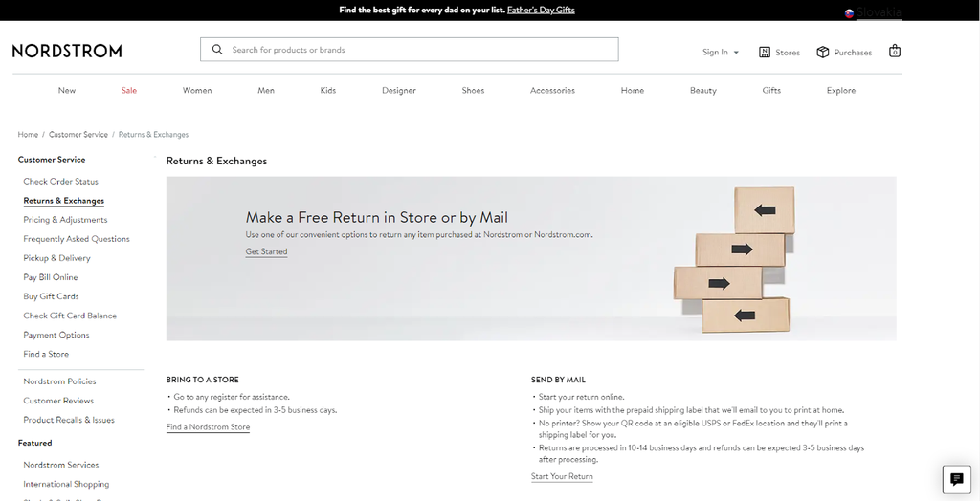Select Returns & Exchanges in sidebar
Viewport: 980px width, 501px height.
click(64, 201)
